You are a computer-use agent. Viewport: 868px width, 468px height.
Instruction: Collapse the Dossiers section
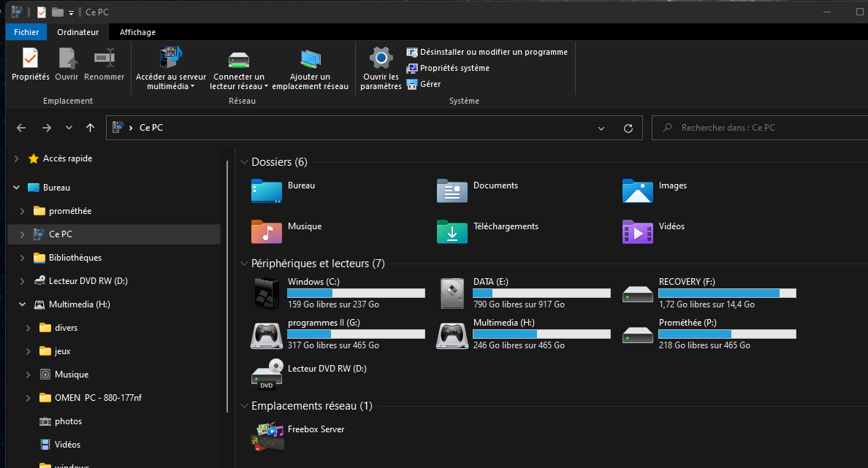coord(245,161)
